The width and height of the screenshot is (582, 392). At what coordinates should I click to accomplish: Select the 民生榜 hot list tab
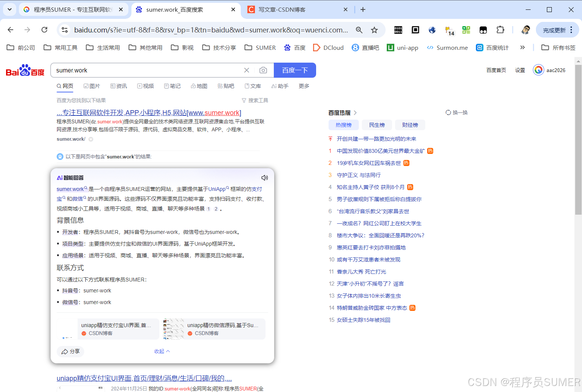point(377,125)
